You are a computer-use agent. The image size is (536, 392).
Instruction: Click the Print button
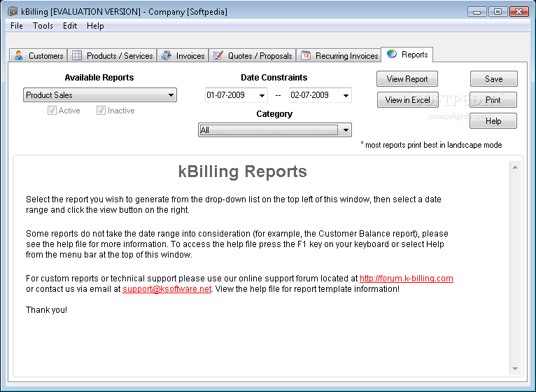coord(493,100)
